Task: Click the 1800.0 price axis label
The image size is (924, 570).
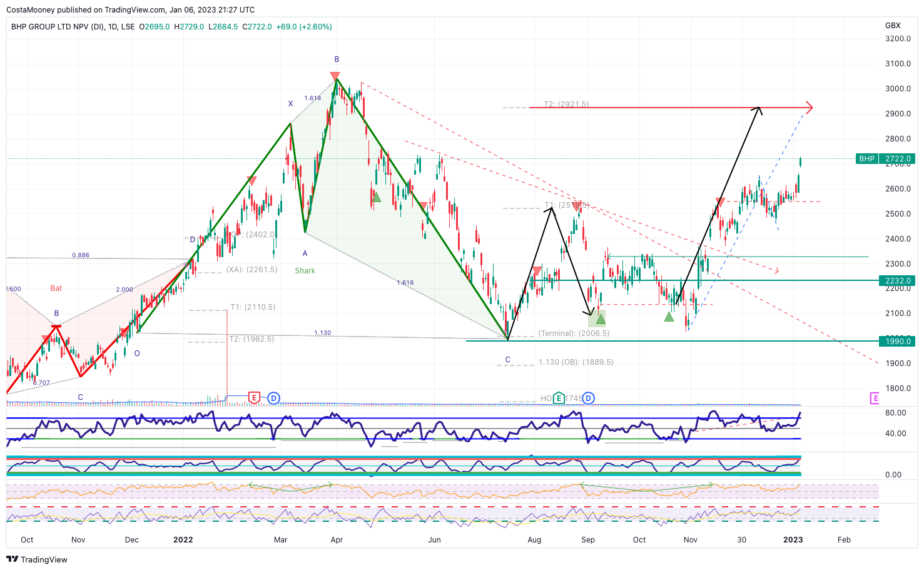Action: pyautogui.click(x=898, y=389)
